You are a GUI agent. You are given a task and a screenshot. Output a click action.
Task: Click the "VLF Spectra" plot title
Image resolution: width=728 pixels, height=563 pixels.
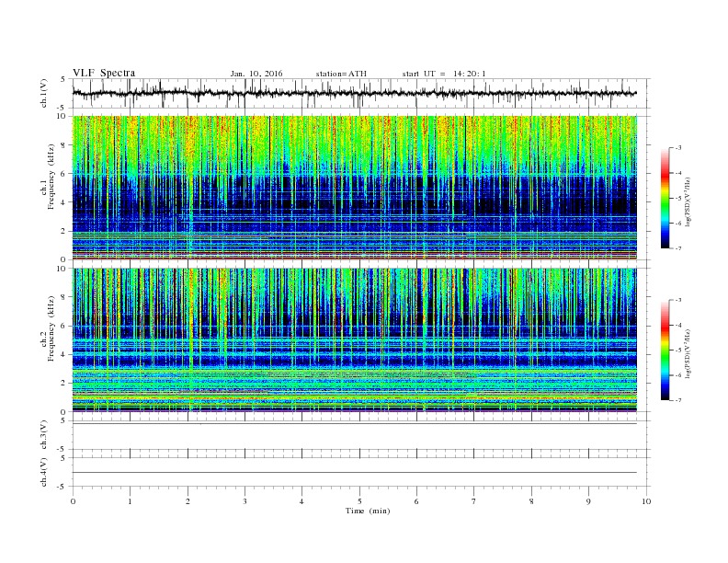(104, 73)
